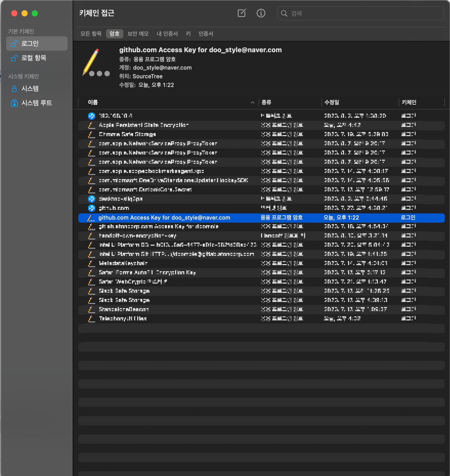Select the github.com Access Key for doo_style@naver.com row
Viewport: 450px width, 476px height.
(261, 218)
